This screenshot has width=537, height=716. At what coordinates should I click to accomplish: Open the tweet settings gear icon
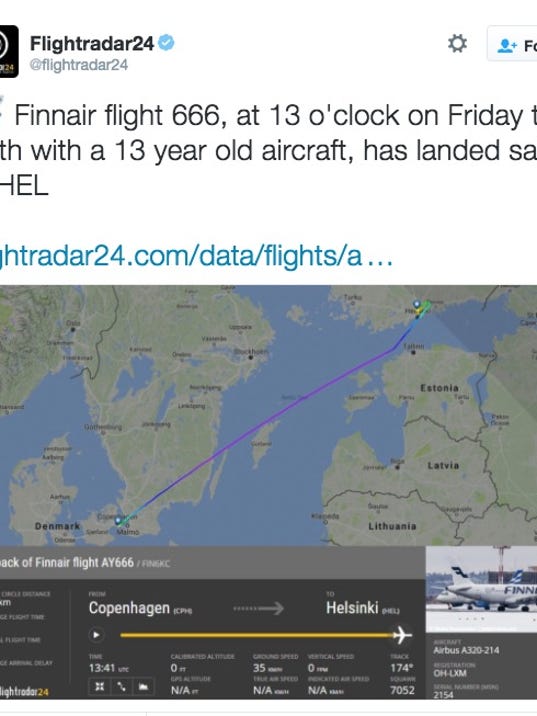pyautogui.click(x=457, y=44)
